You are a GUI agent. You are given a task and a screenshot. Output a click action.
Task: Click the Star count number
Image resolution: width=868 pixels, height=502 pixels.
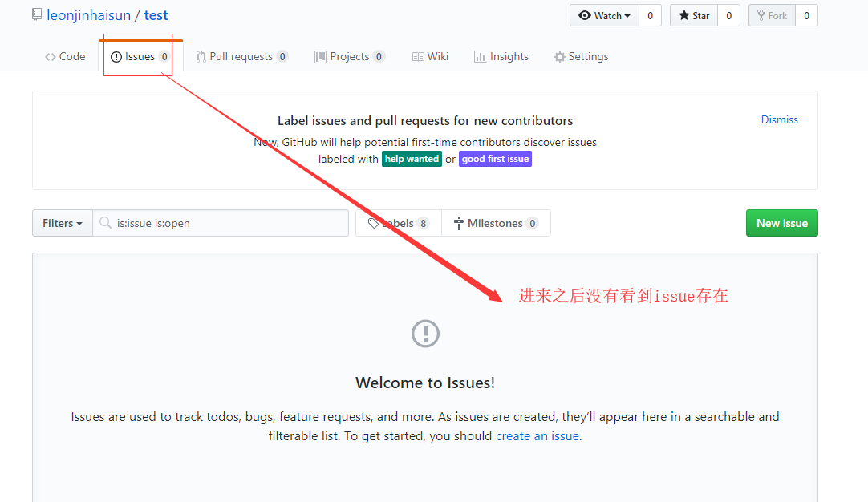pos(729,15)
